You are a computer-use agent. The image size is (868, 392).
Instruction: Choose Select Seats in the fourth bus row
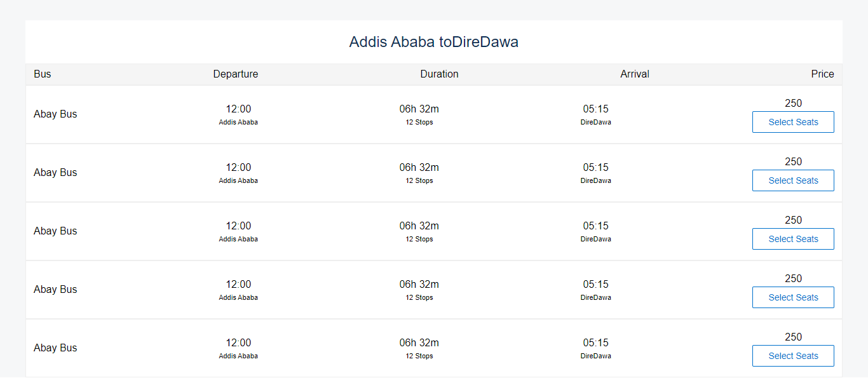(793, 297)
